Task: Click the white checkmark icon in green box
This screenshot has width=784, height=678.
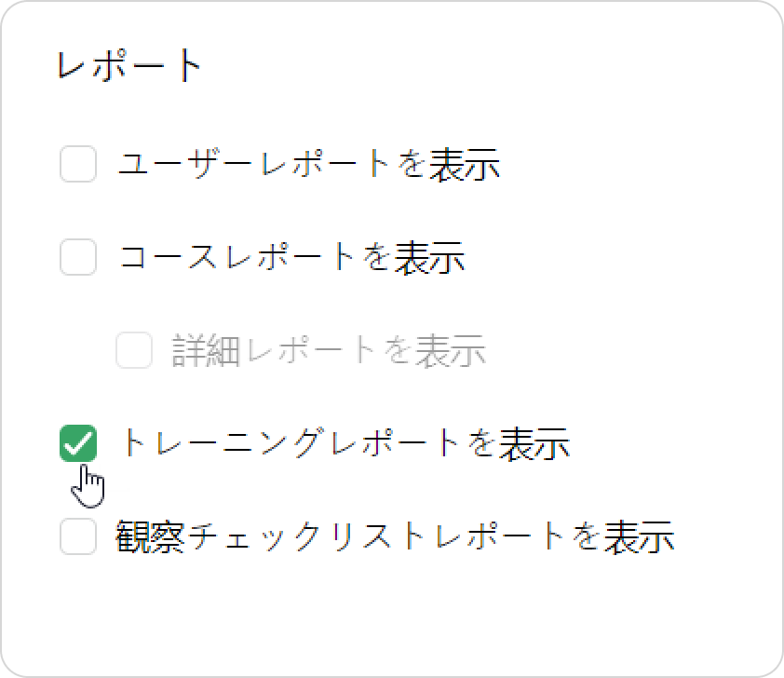Action: (x=78, y=443)
